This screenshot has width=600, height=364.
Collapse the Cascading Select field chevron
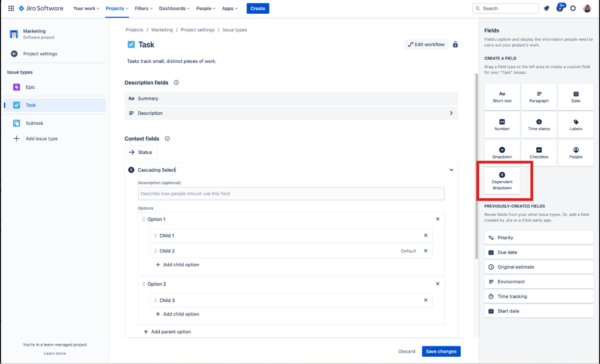pos(452,170)
